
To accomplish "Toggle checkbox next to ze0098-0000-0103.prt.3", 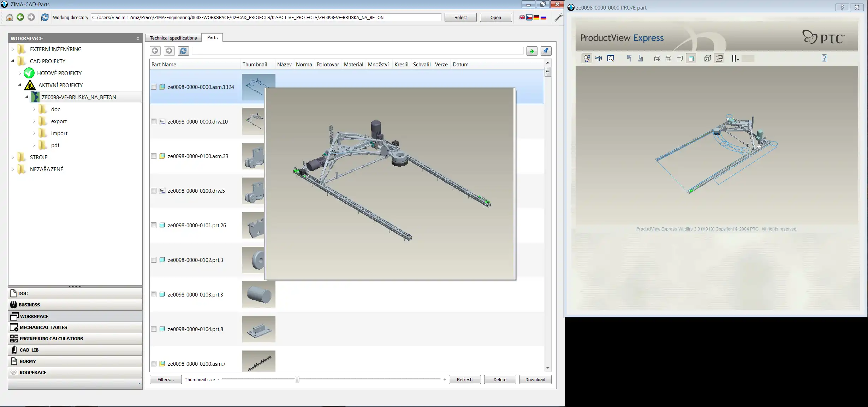I will (x=153, y=294).
